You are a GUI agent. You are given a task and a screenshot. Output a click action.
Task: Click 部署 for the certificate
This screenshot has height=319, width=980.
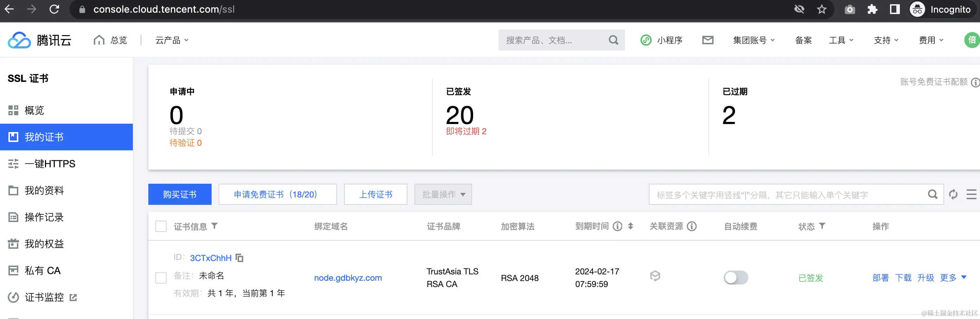tap(880, 278)
